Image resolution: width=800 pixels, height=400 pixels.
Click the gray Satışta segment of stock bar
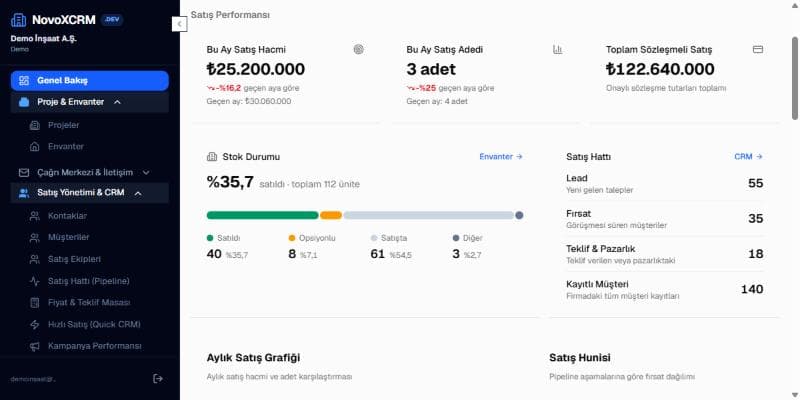pos(429,215)
